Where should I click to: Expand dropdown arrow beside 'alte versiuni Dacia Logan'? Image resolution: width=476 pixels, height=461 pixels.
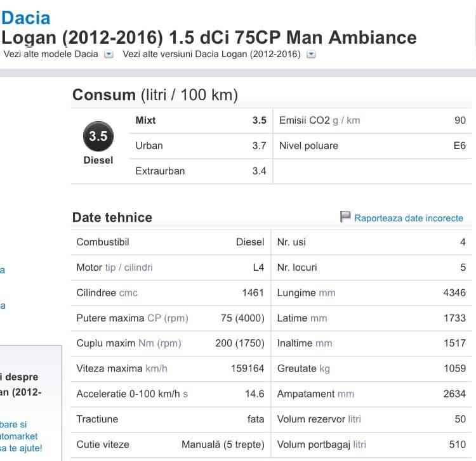311,55
